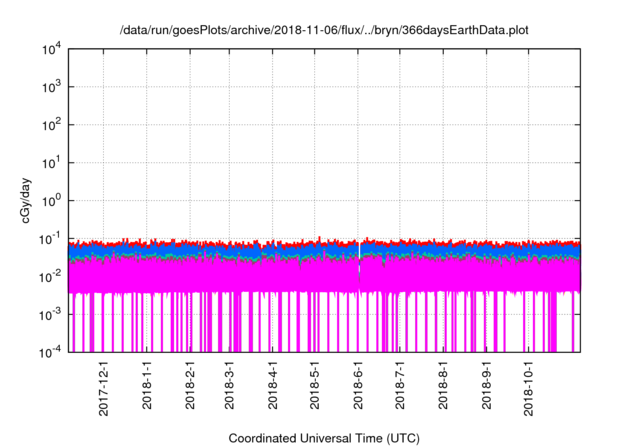This screenshot has height=448, width=640.
Task: Click the 2018-9-1 date label
Action: coord(487,385)
